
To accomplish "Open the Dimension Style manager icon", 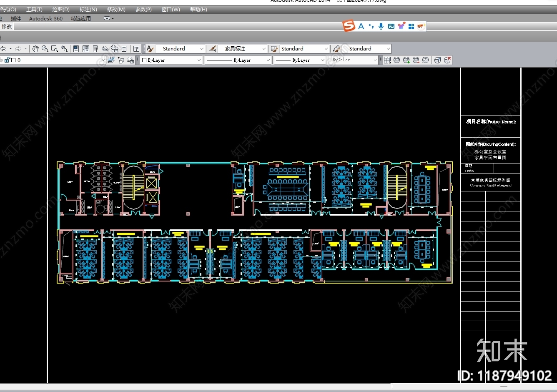I will 212,49.
